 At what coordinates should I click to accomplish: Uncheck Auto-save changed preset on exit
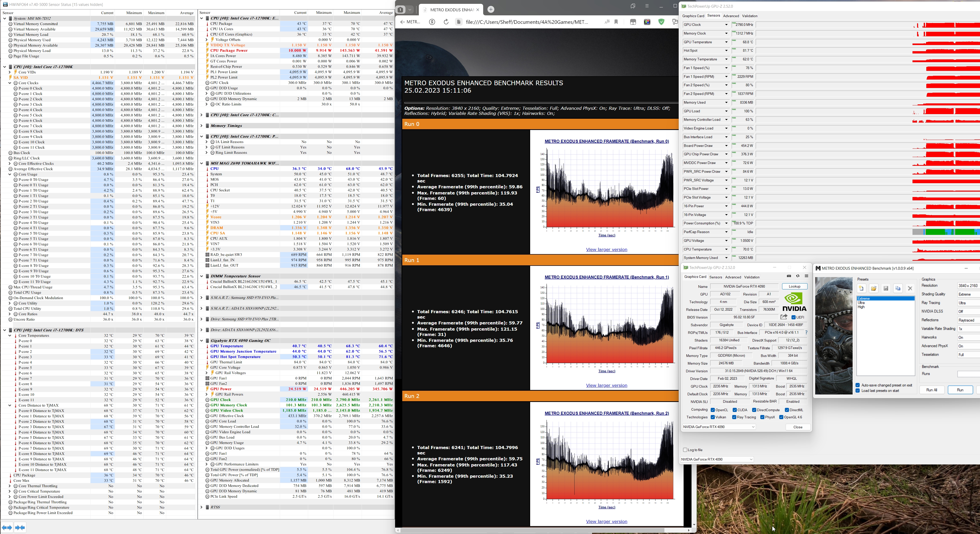(x=858, y=385)
